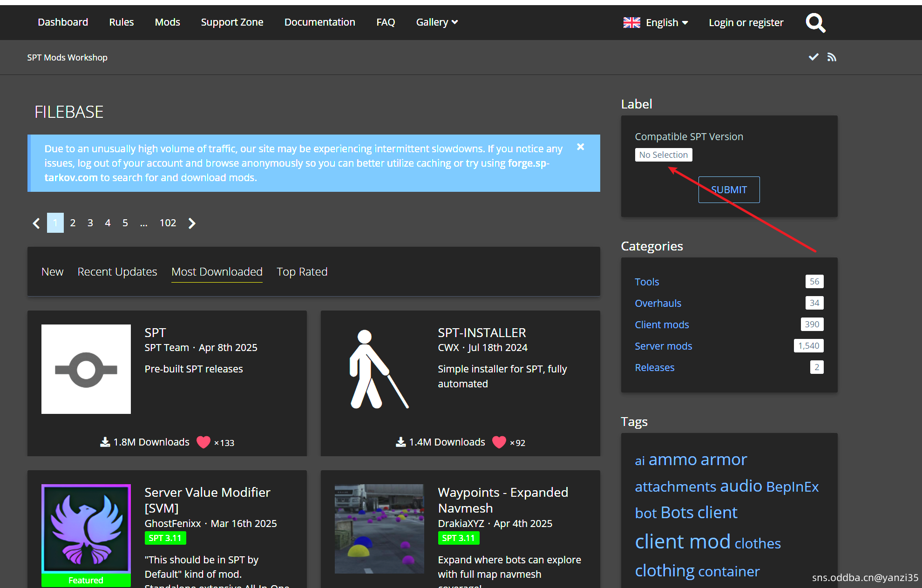Open the Releases category

[x=655, y=367]
